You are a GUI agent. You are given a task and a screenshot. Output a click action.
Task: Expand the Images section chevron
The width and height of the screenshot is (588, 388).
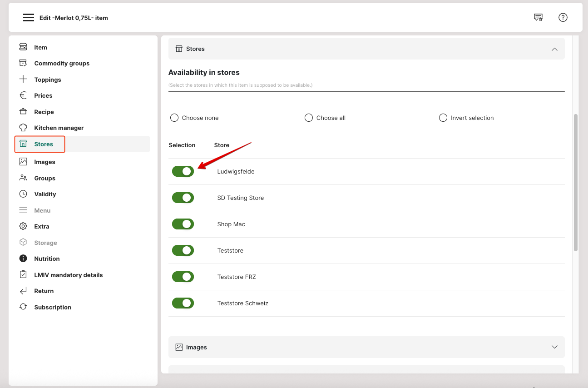coord(554,347)
